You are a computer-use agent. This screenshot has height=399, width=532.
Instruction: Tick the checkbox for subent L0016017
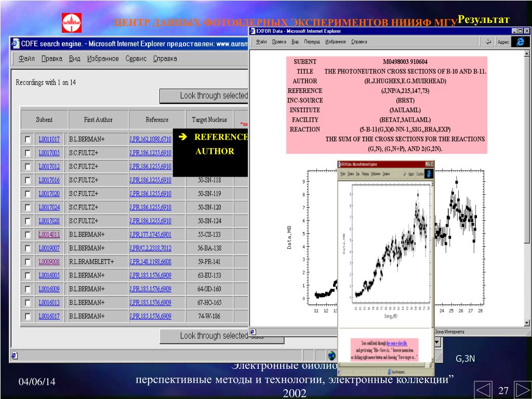[x=28, y=316]
